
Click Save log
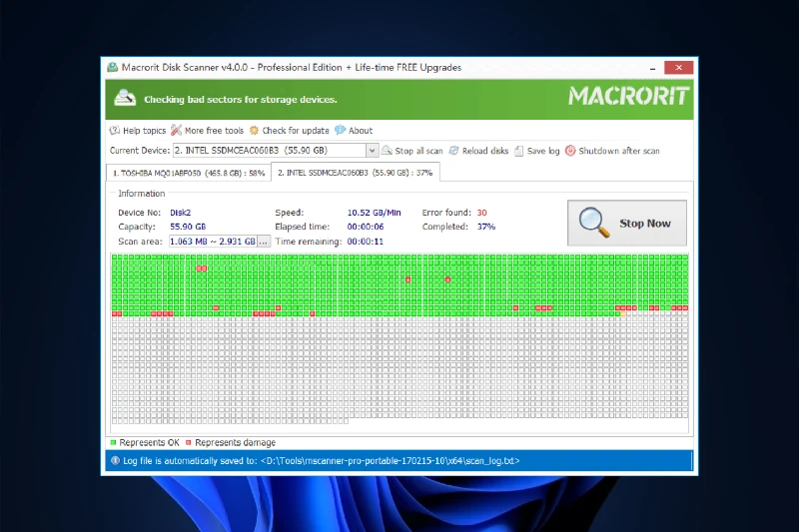543,151
